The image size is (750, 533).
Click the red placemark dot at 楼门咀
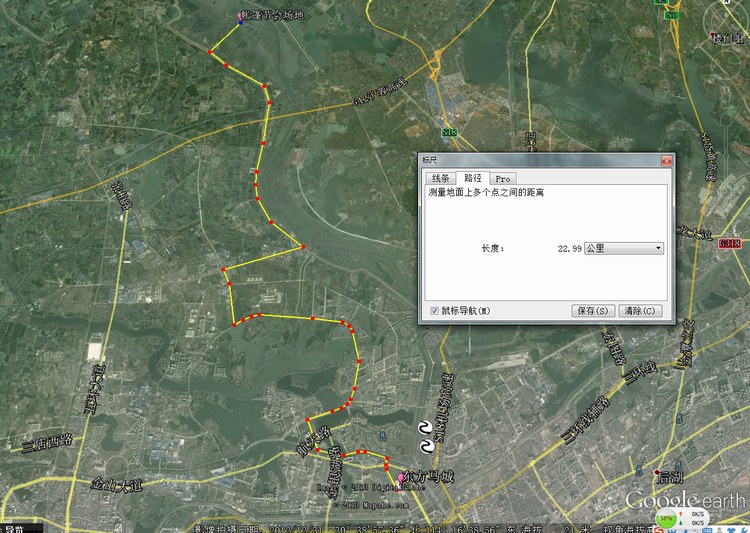point(713,34)
